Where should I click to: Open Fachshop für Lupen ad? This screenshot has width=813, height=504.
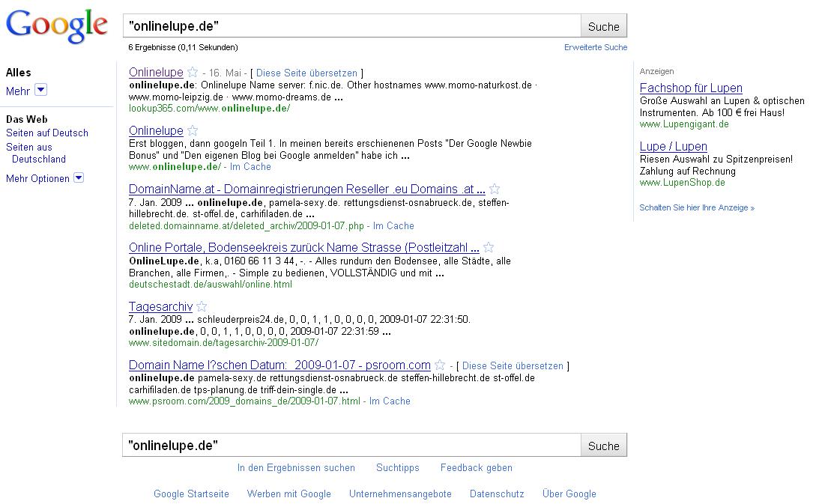pos(691,88)
